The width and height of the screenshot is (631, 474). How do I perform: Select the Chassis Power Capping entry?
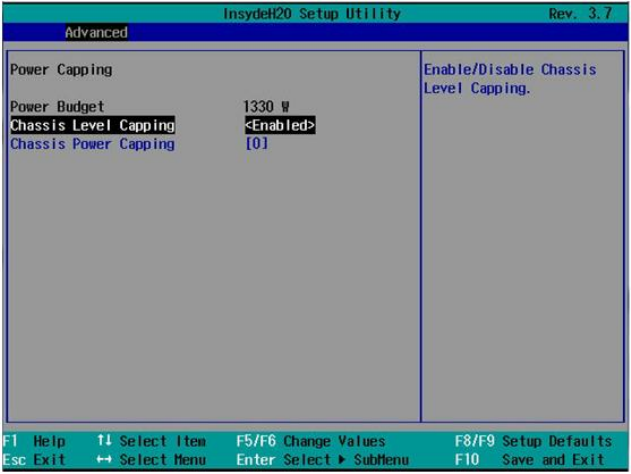93,144
